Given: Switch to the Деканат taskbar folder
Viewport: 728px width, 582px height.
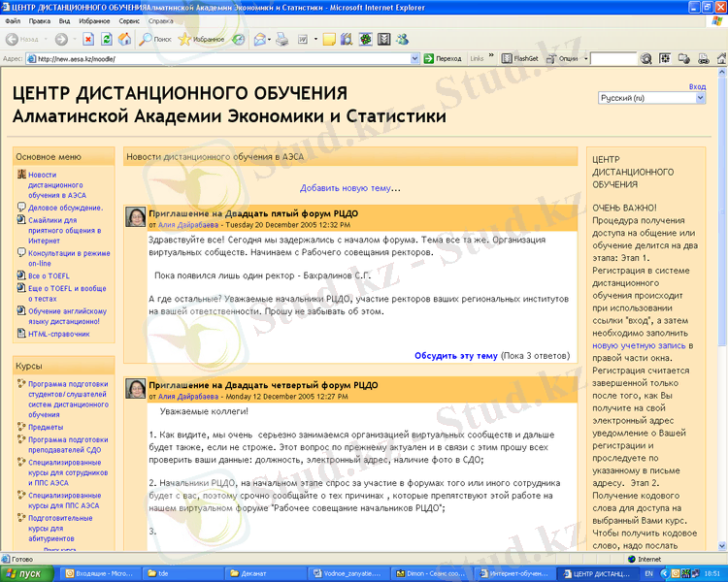Looking at the screenshot, I should pyautogui.click(x=266, y=573).
